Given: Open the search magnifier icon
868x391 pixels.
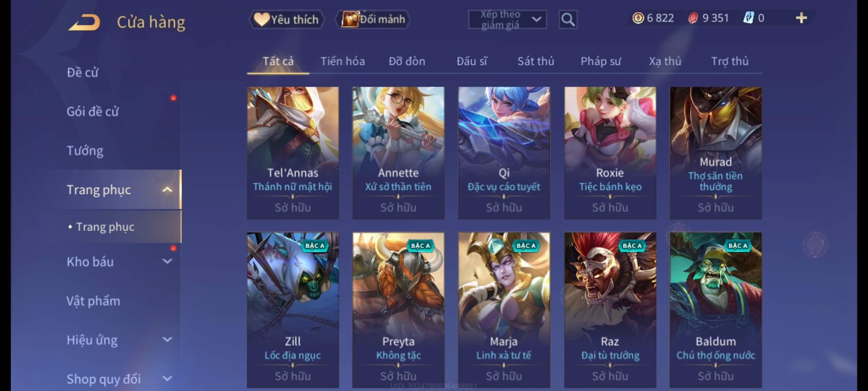Looking at the screenshot, I should [568, 20].
